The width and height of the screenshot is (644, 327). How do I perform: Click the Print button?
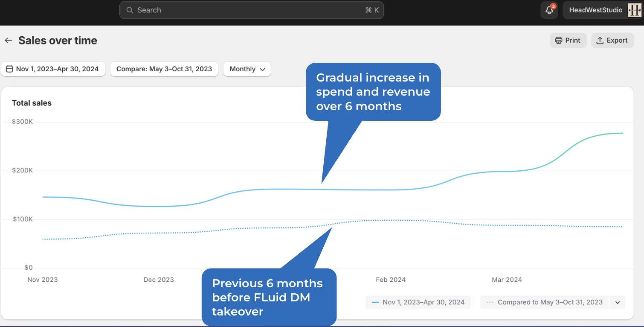[568, 41]
